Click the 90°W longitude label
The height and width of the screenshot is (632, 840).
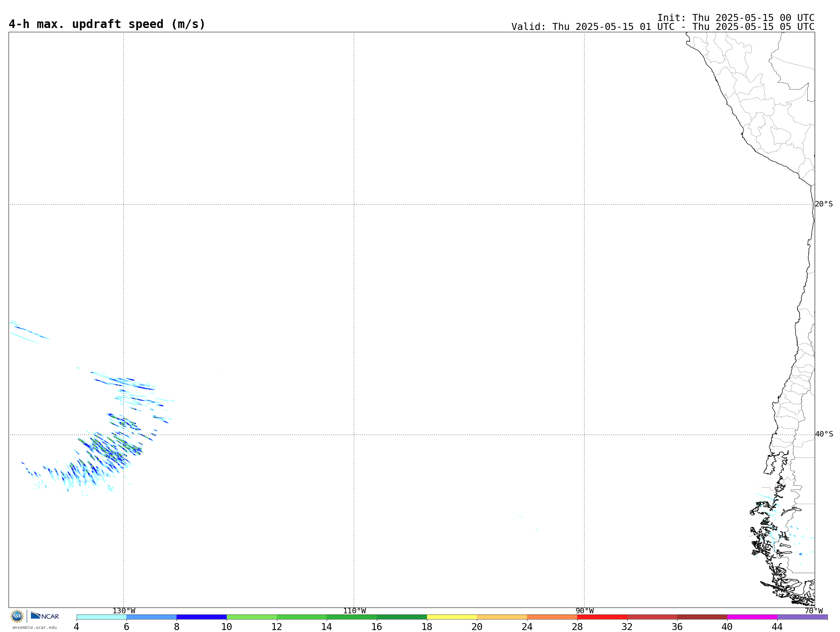(x=584, y=611)
